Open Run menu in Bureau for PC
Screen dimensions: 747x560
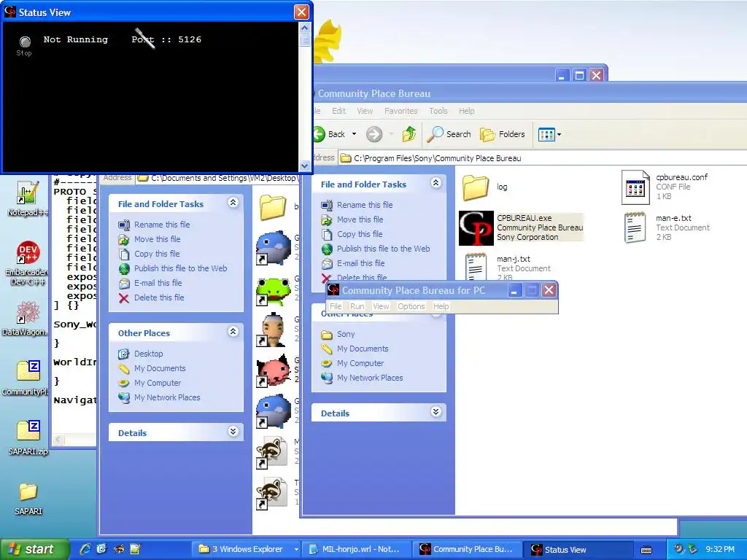coord(357,306)
